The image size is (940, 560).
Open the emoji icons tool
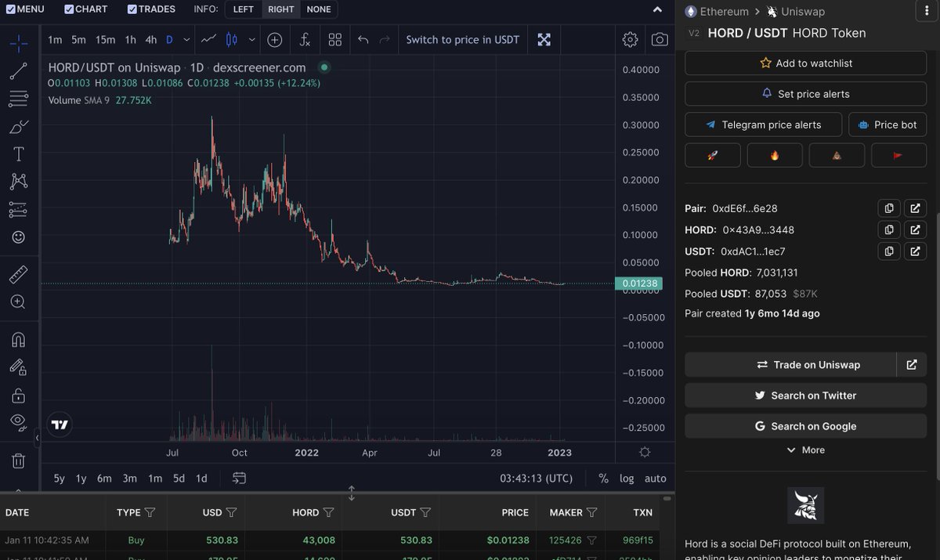click(x=19, y=237)
